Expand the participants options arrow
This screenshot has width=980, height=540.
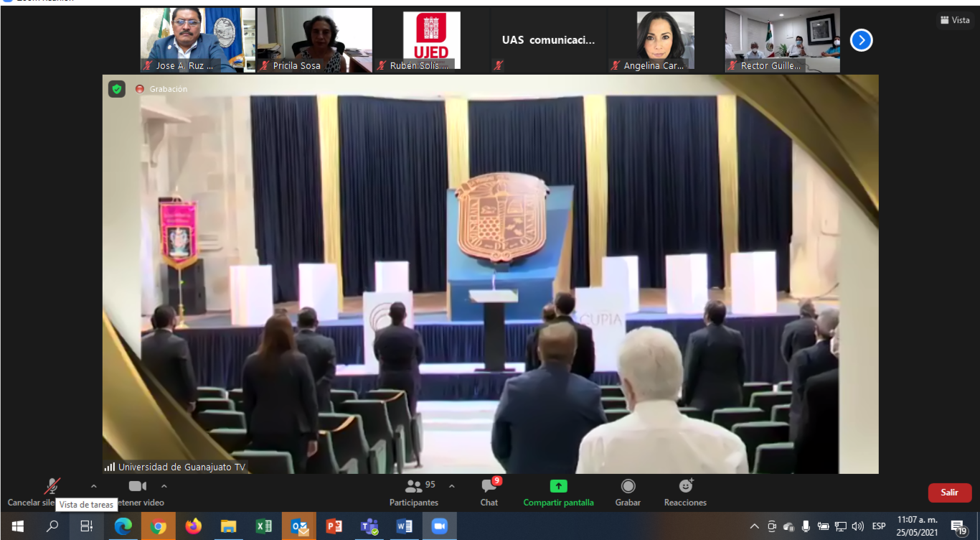pyautogui.click(x=451, y=486)
